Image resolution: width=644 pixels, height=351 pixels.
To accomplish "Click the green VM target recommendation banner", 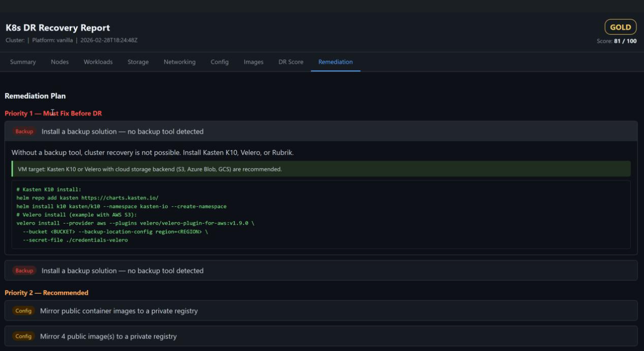I will (322, 169).
